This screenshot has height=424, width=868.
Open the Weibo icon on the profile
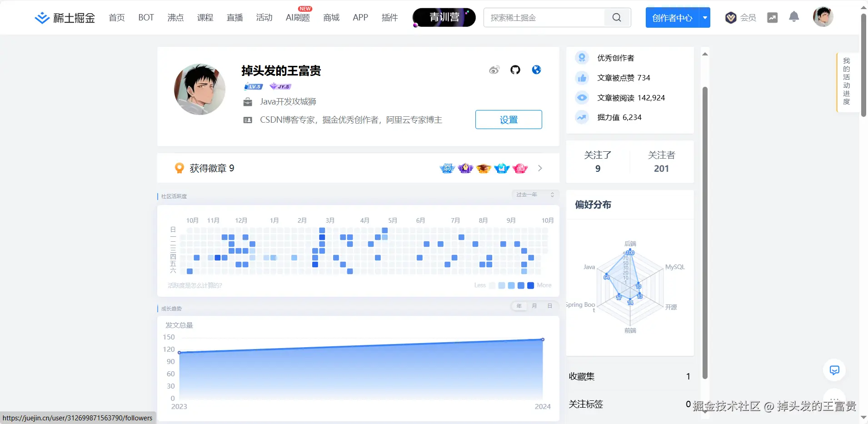(494, 70)
